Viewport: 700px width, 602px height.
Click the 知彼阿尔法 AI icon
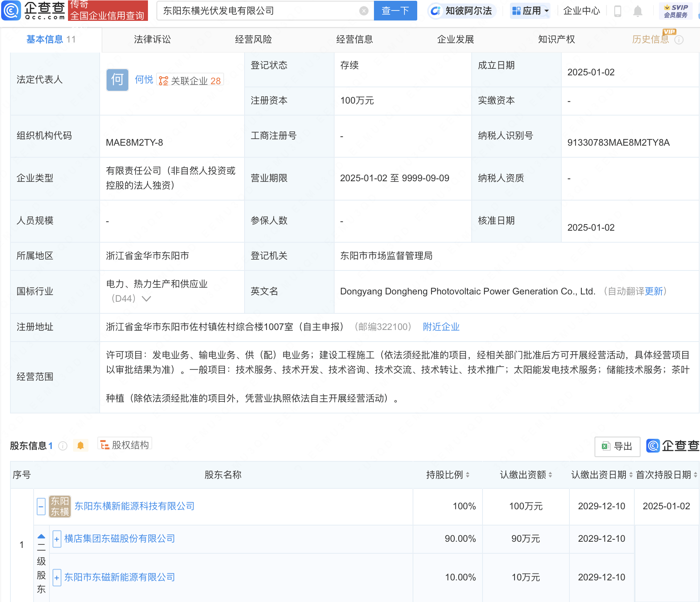pos(435,11)
